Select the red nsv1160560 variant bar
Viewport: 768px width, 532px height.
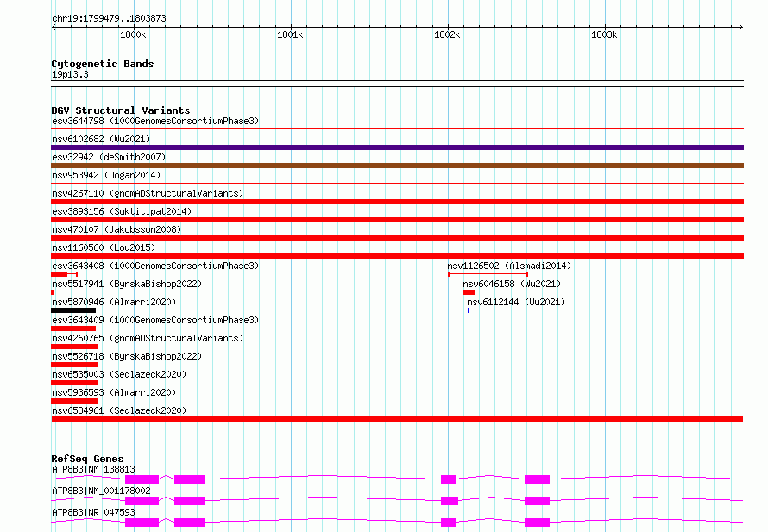point(397,256)
